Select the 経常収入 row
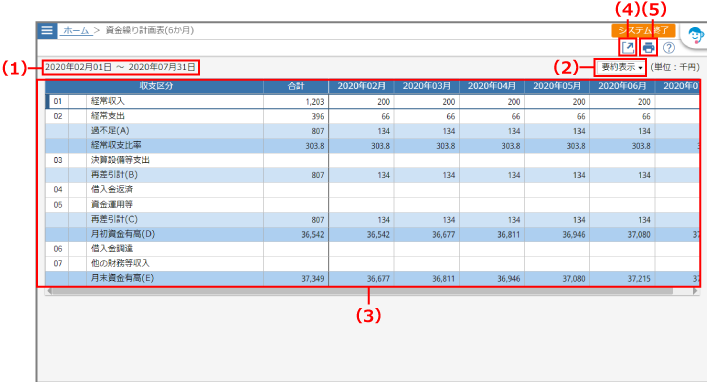 pos(372,101)
